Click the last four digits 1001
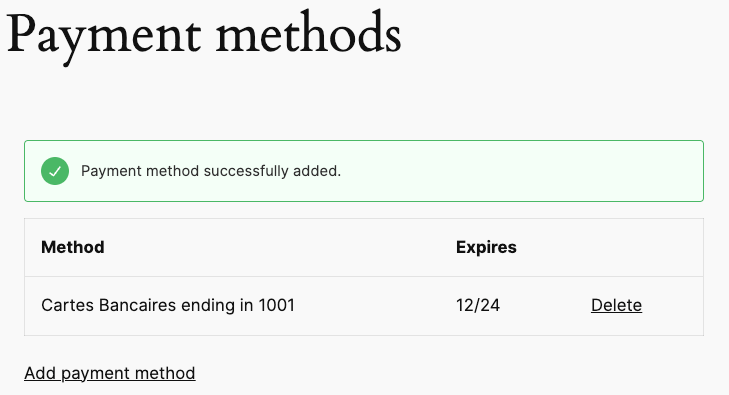Image resolution: width=729 pixels, height=395 pixels. click(x=277, y=305)
